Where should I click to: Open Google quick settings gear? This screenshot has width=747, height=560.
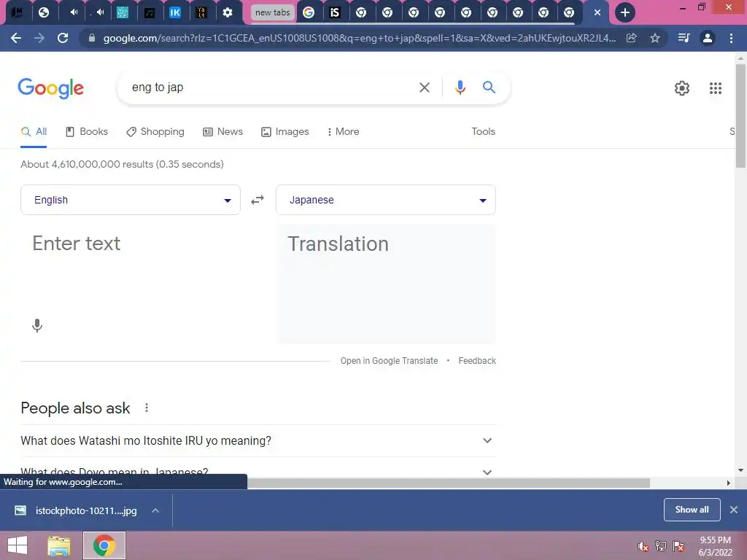pyautogui.click(x=682, y=88)
